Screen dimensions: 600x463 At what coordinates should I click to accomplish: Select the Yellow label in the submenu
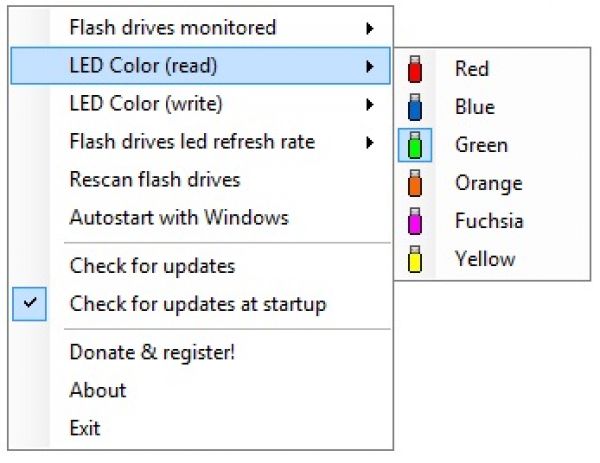[x=485, y=259]
